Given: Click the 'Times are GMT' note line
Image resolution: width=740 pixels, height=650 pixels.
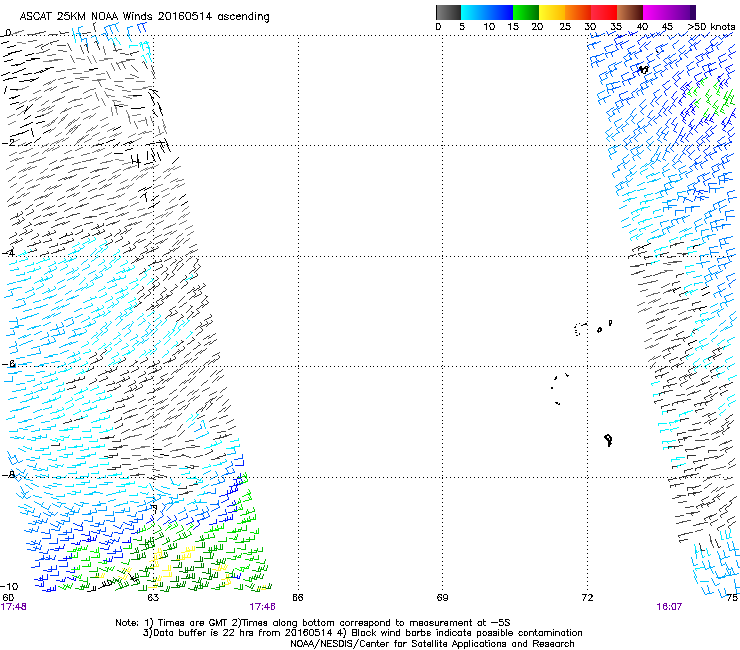Looking at the screenshot, I should tap(312, 623).
